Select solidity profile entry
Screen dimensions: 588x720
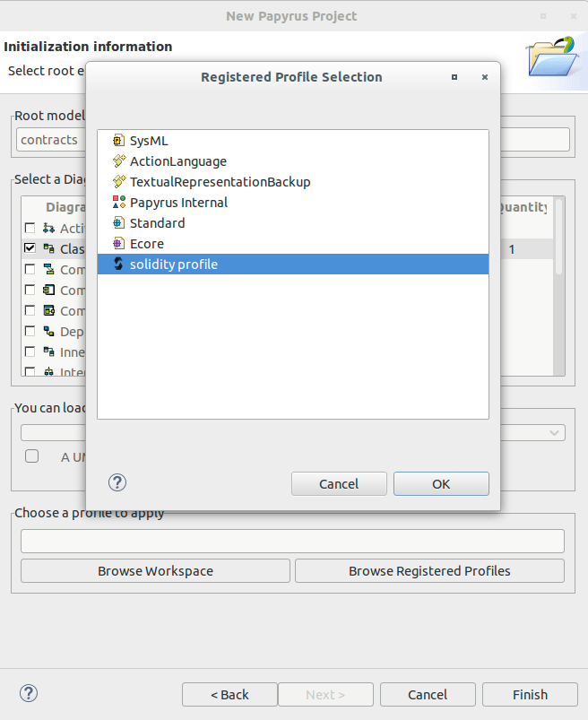[x=293, y=264]
